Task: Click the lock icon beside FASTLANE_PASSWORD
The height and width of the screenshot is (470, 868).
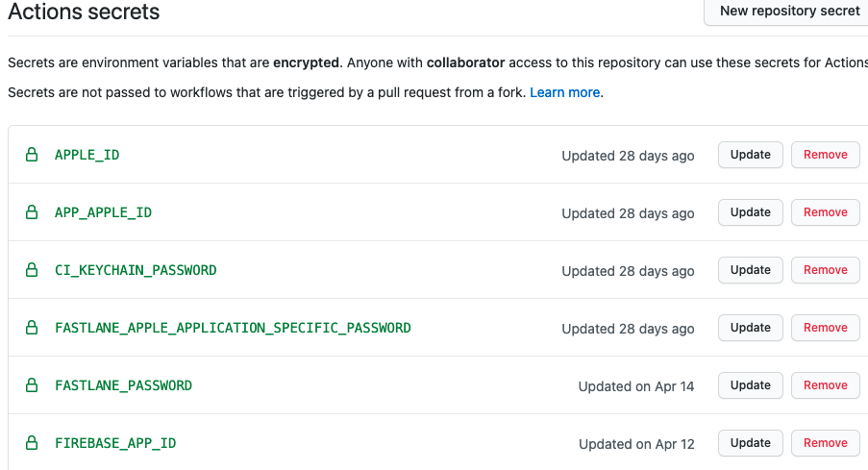Action: (32, 384)
